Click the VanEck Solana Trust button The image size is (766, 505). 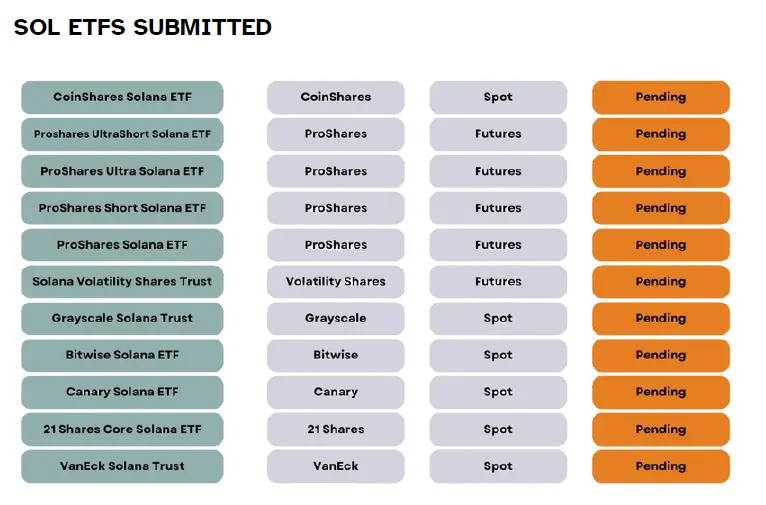click(122, 466)
